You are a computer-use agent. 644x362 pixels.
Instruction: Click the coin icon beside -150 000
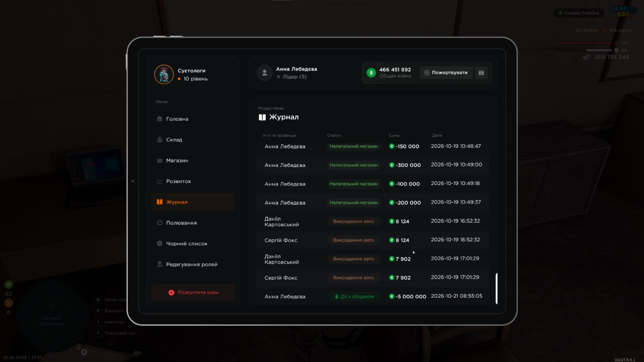click(x=391, y=147)
